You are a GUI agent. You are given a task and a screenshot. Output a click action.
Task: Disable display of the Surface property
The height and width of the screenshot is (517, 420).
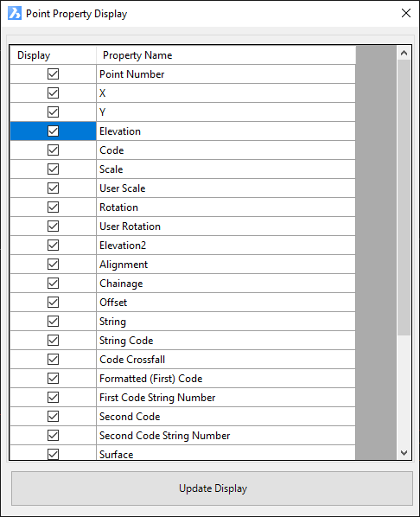point(53,454)
